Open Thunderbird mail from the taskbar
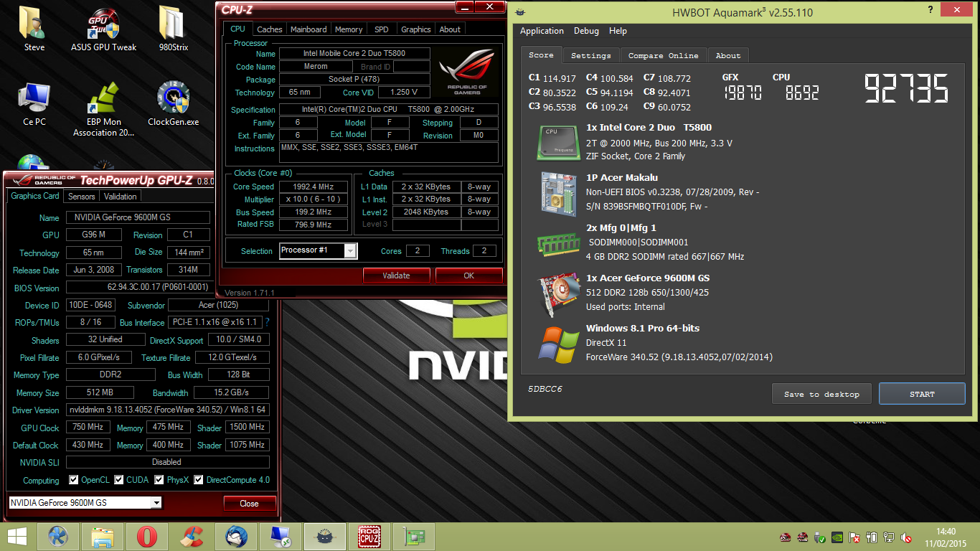The height and width of the screenshot is (551, 980). coord(235,536)
